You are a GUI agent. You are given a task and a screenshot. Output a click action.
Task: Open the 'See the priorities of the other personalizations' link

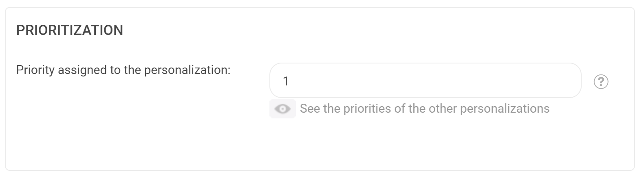click(x=425, y=109)
